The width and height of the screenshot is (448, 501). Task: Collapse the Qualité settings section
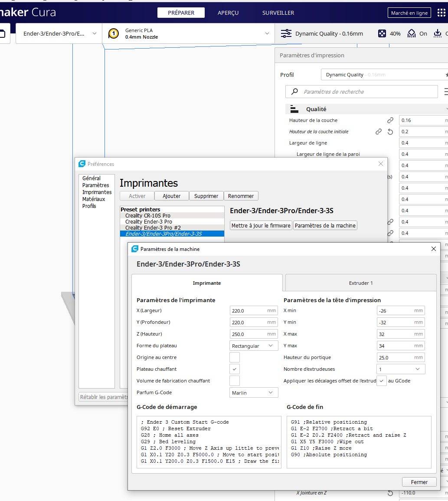[x=367, y=109]
